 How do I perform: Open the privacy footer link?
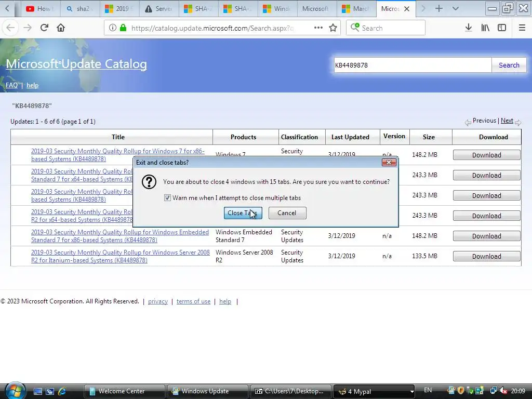click(x=158, y=301)
